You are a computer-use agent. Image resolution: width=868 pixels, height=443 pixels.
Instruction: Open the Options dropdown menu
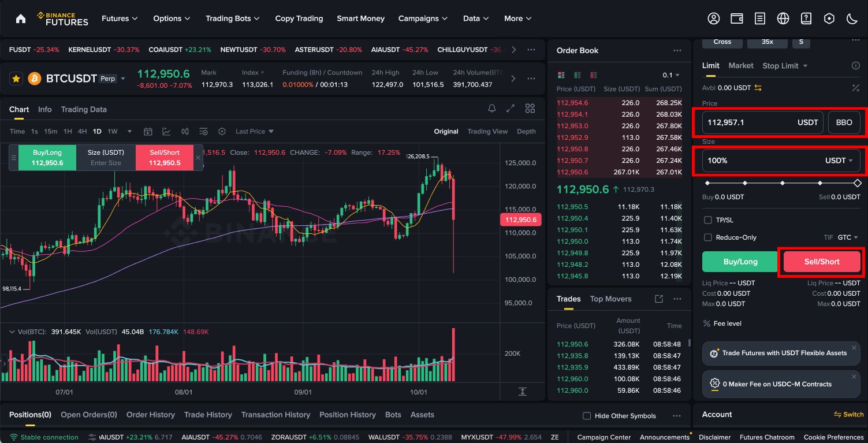(x=172, y=18)
